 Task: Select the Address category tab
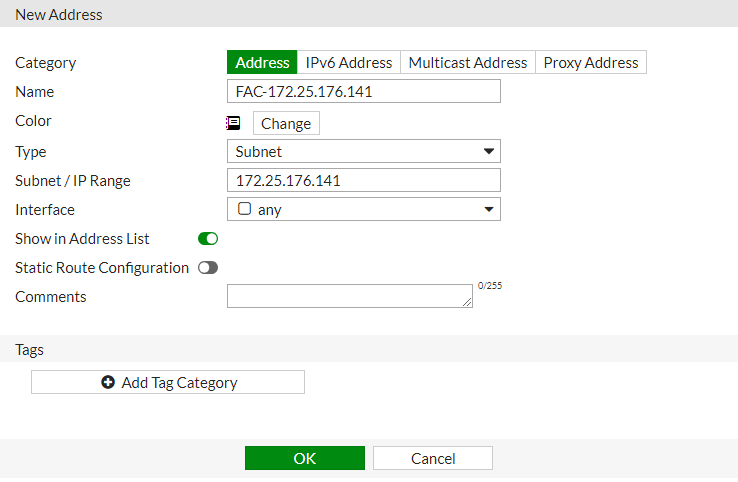click(x=262, y=62)
